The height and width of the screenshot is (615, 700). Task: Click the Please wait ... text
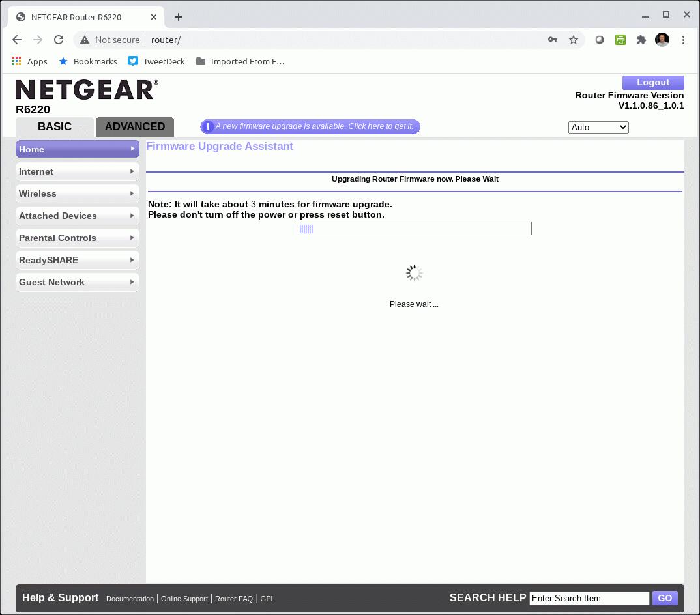click(414, 304)
